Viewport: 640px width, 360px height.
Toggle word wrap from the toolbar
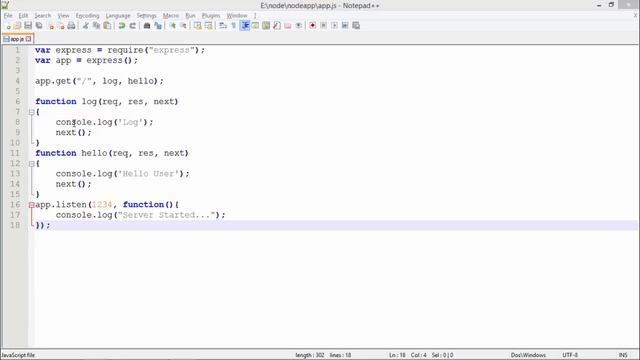pos(223,26)
